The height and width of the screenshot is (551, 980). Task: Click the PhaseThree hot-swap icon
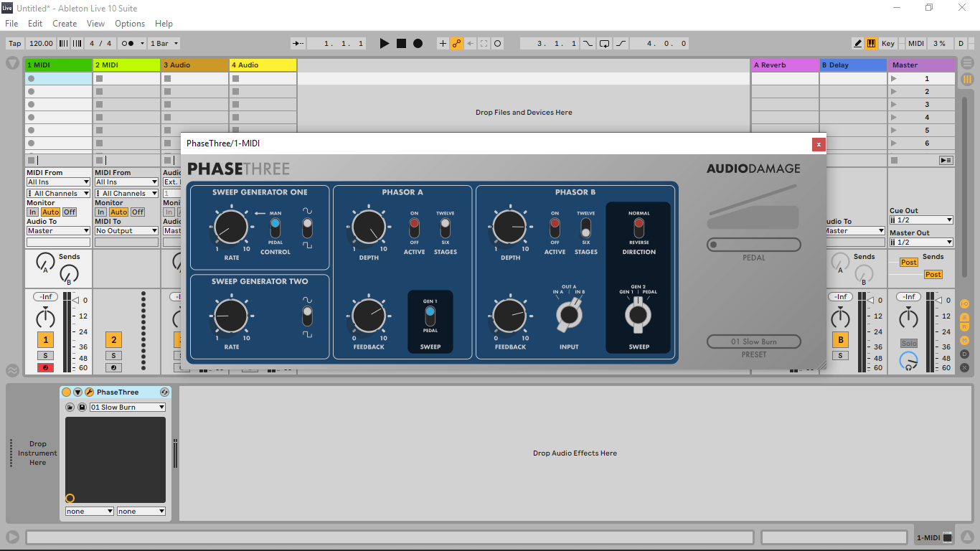[164, 392]
